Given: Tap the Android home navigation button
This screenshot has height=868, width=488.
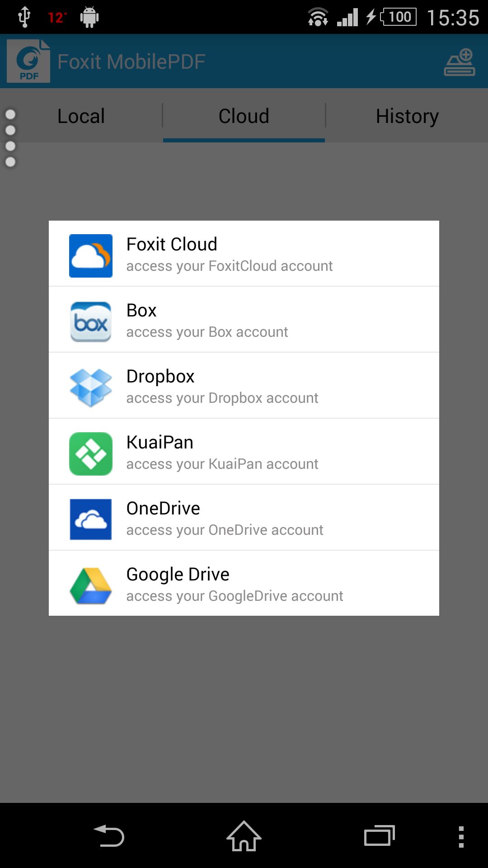Looking at the screenshot, I should point(244,835).
